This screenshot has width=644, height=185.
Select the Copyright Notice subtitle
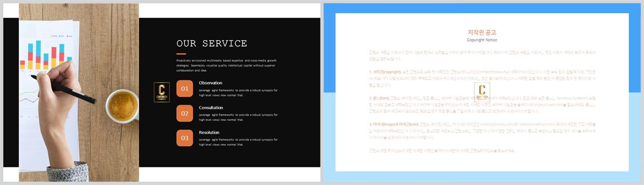482,40
